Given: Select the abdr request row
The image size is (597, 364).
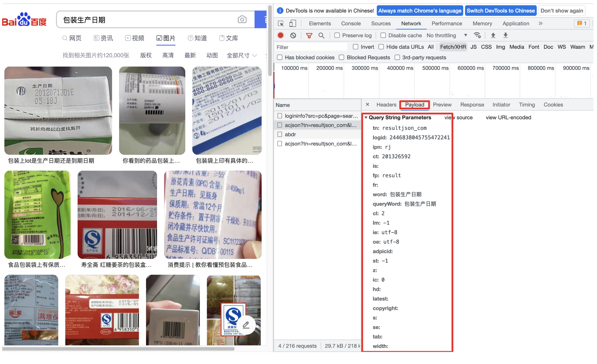Looking at the screenshot, I should click(x=317, y=134).
